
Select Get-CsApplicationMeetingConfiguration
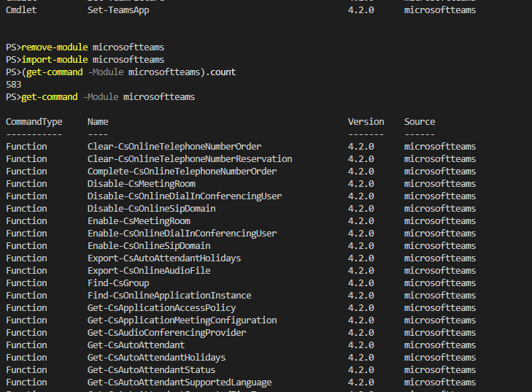tap(182, 320)
